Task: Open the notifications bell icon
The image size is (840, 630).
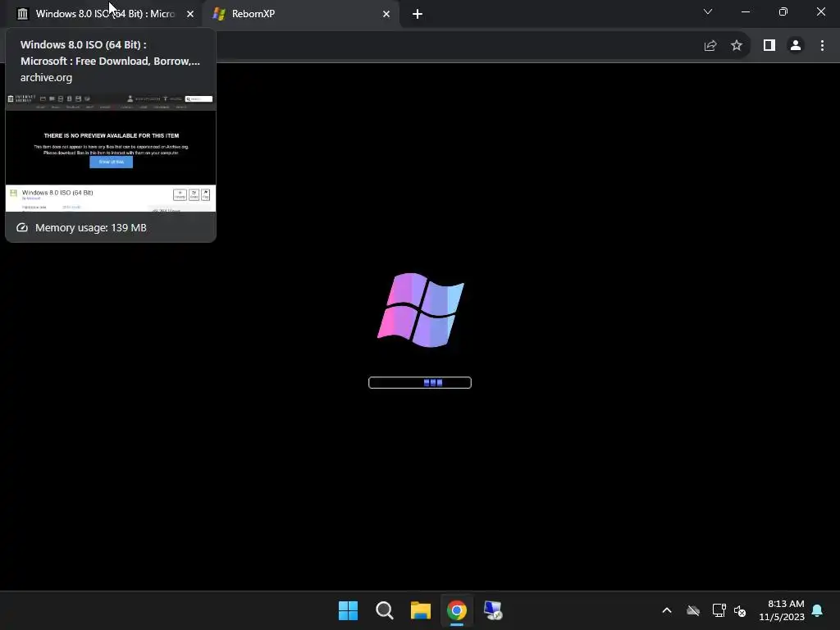Action: [x=818, y=610]
